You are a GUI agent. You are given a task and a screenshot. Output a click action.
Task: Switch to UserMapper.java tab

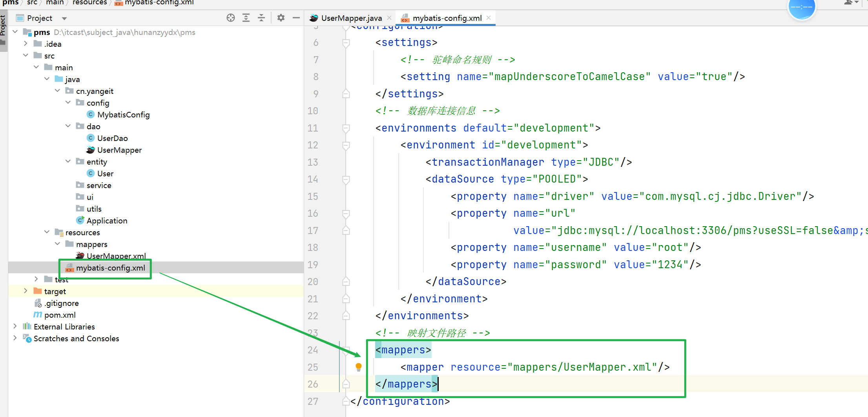[351, 18]
